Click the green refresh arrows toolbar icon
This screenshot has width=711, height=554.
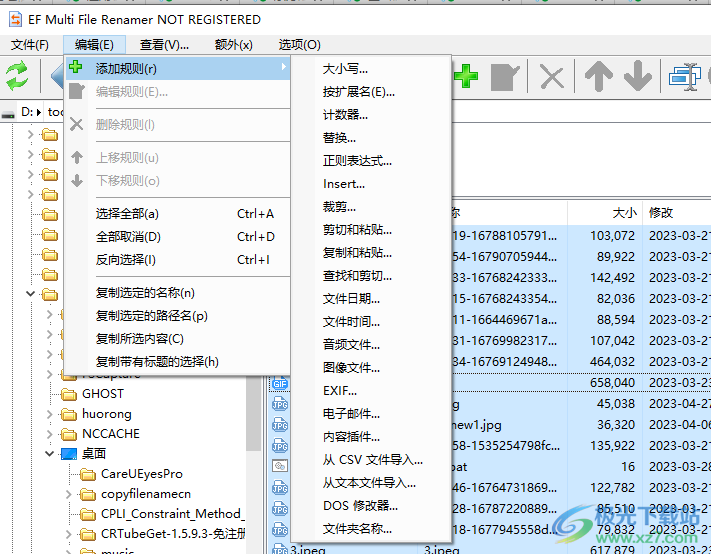point(17,75)
